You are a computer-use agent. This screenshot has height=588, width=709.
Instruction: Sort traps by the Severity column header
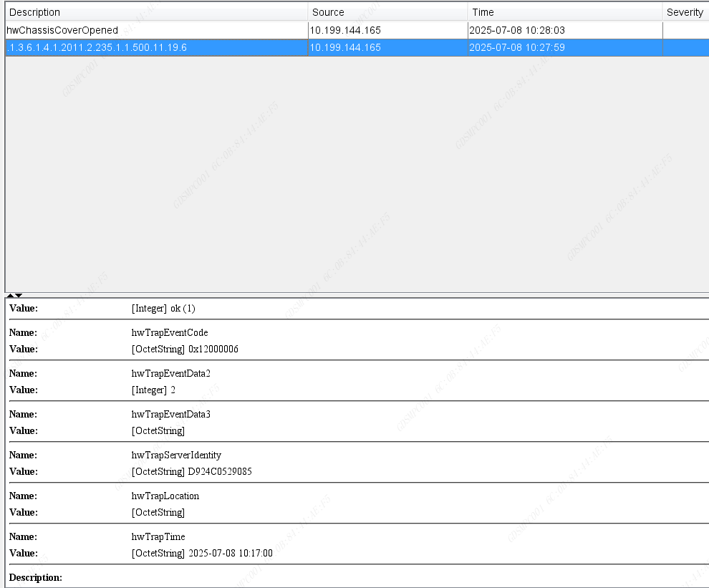point(685,12)
